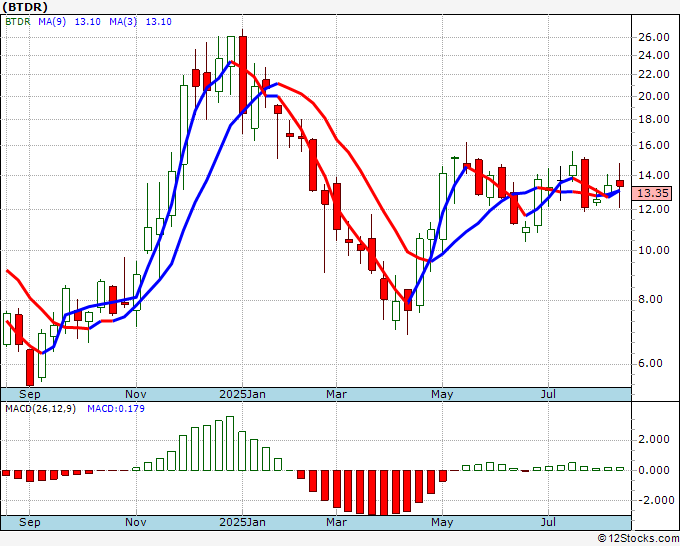Click the highlighted 13.35 current price tag
680x546 pixels.
[x=652, y=193]
